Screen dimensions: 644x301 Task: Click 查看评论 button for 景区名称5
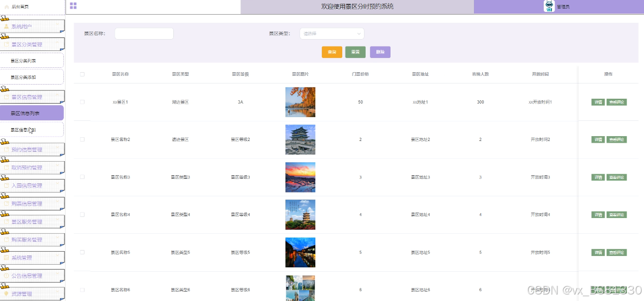pyautogui.click(x=616, y=253)
